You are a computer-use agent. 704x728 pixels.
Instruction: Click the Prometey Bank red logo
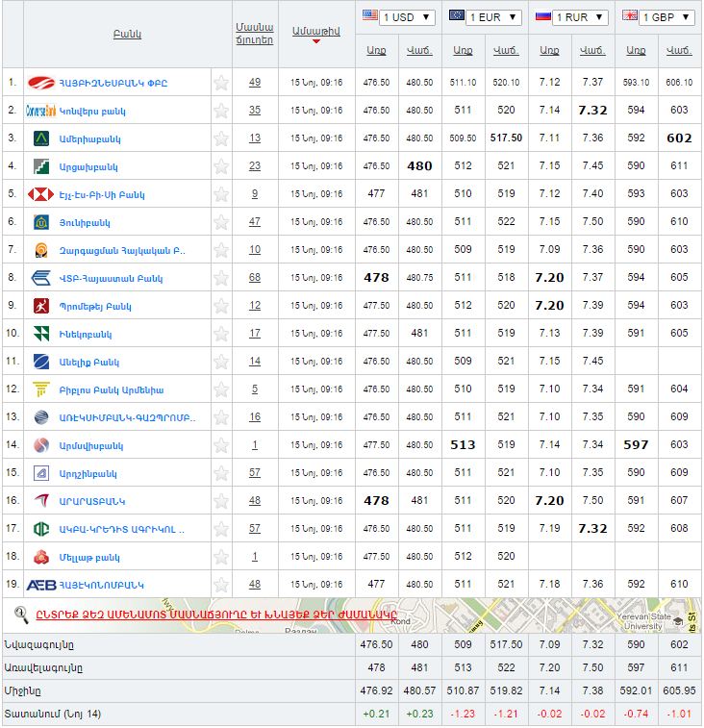(x=41, y=306)
